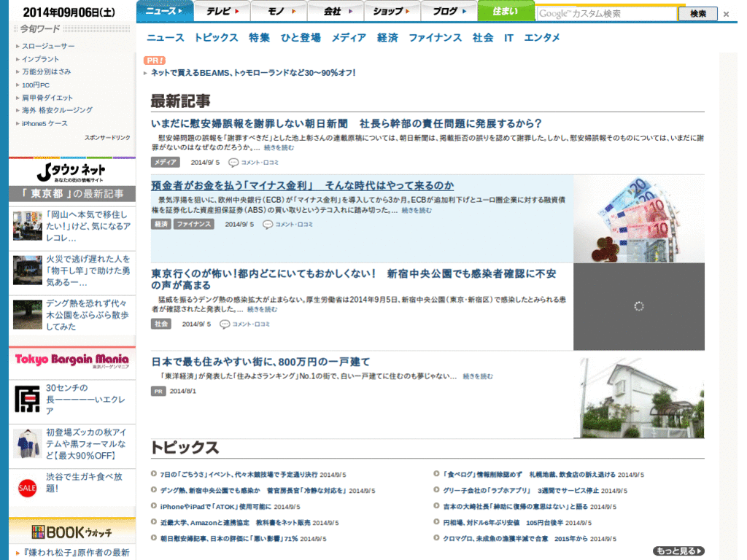747x560 pixels.
Task: Click the ファイナンス category badge
Action: [x=193, y=225]
